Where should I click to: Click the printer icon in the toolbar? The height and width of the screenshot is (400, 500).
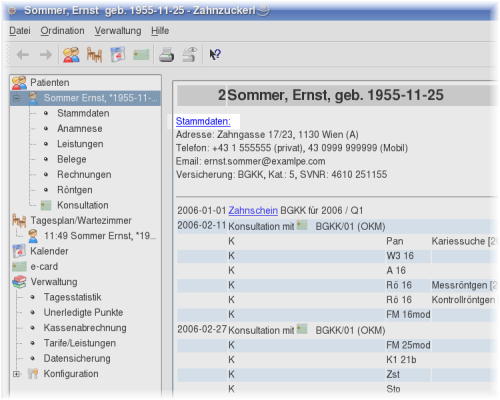166,55
